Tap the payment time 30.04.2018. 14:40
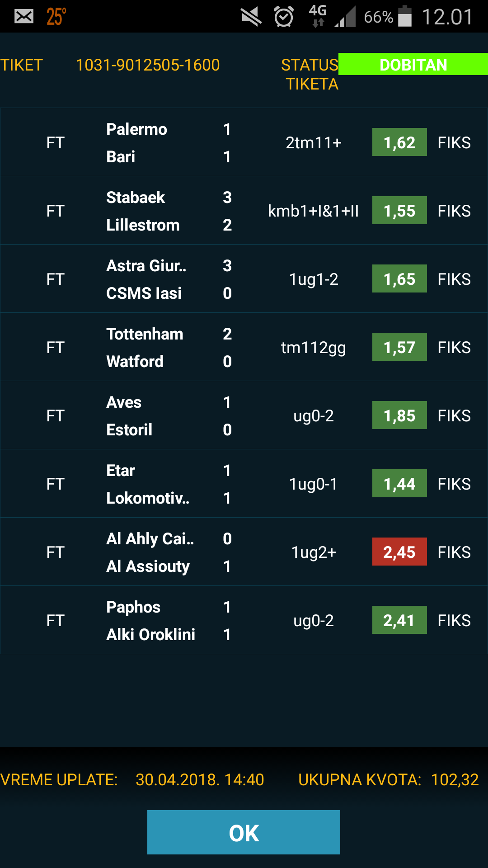The height and width of the screenshot is (868, 488). point(200,780)
